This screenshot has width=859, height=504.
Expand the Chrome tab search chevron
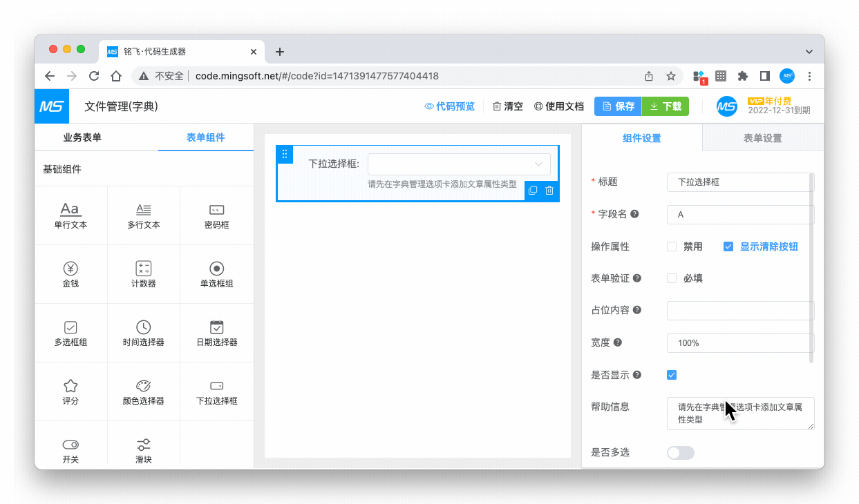point(809,52)
